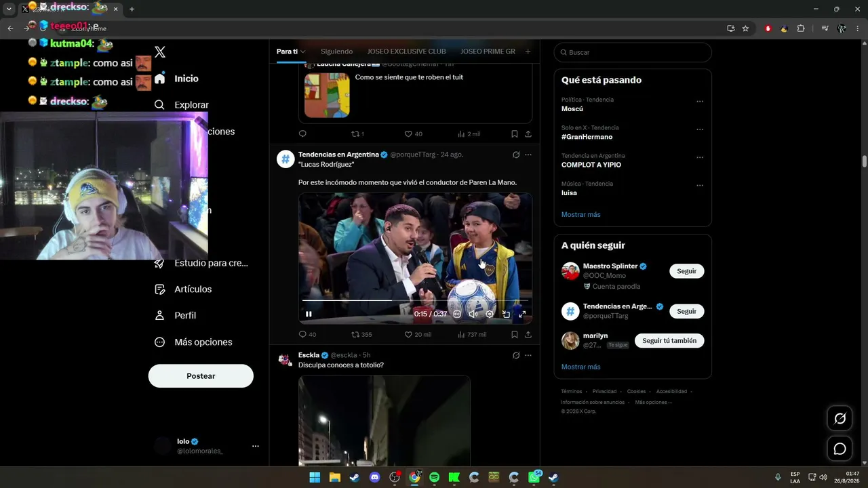The height and width of the screenshot is (488, 868).
Task: Seek on the video progress bar
Action: click(x=415, y=300)
